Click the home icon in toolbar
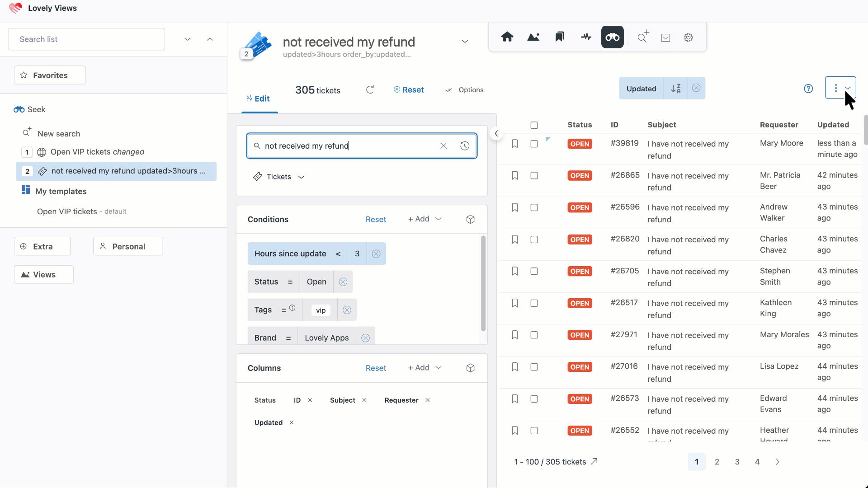 pyautogui.click(x=507, y=37)
